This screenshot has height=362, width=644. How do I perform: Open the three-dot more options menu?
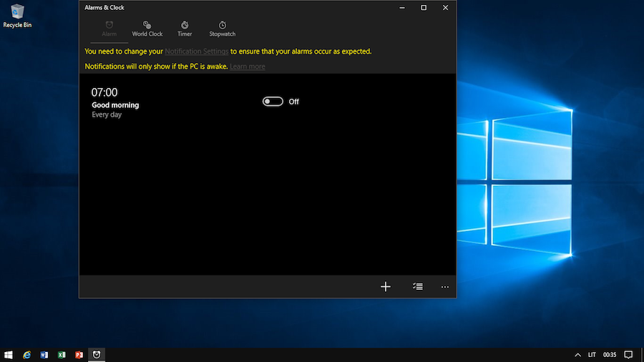click(445, 287)
